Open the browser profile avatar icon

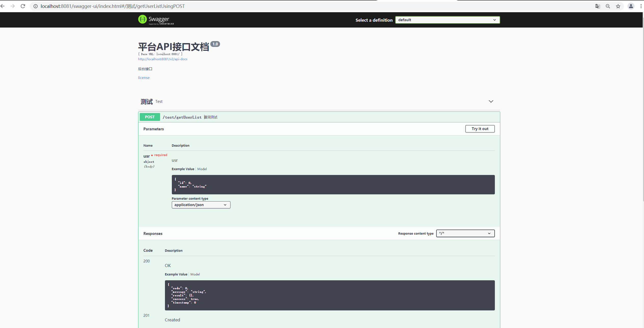631,6
